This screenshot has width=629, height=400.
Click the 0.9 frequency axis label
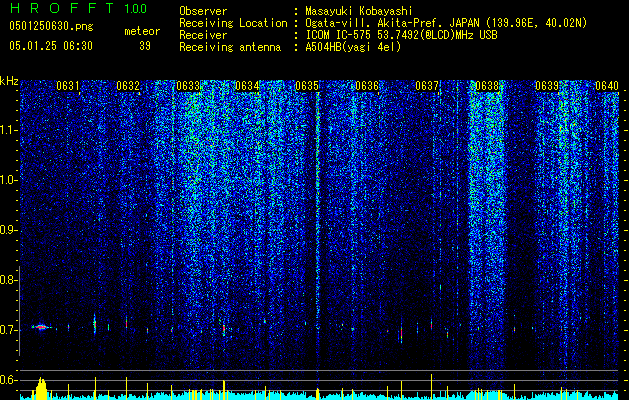click(8, 230)
